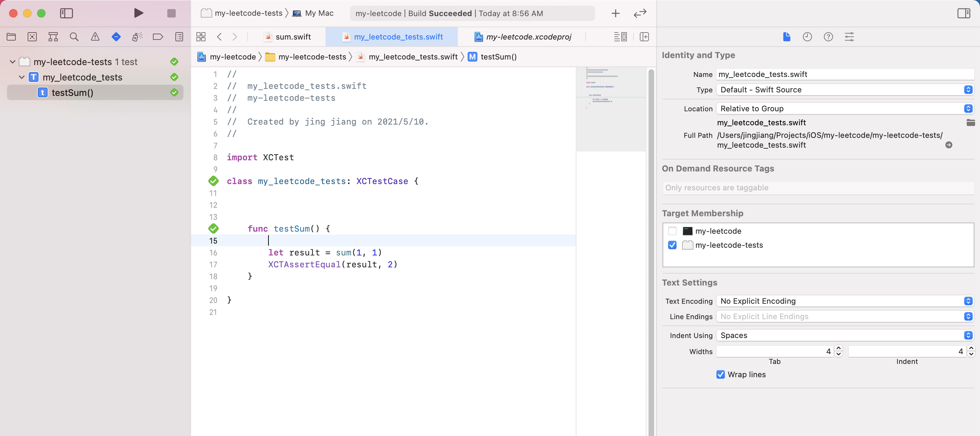Click the editor minimap
The image size is (980, 436).
[x=611, y=110]
